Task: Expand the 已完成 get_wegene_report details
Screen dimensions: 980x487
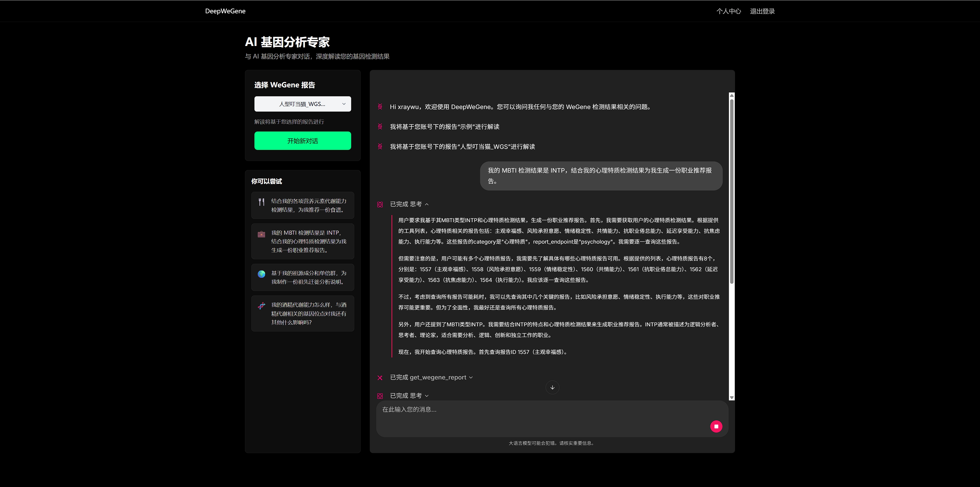Action: (x=471, y=377)
